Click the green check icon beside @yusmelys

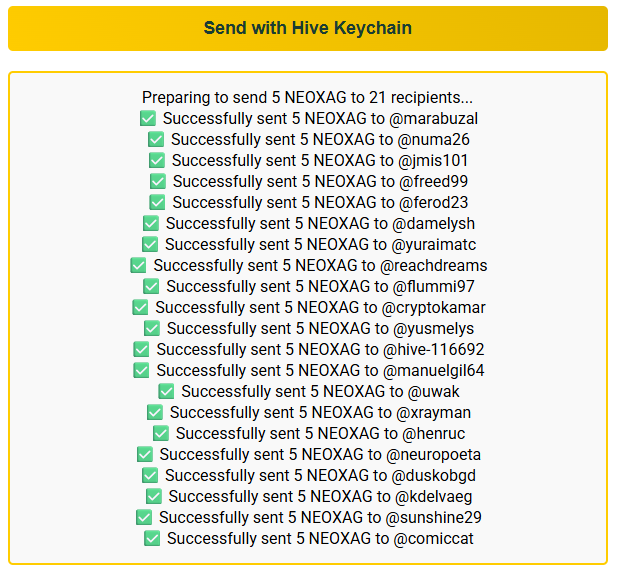[152, 328]
